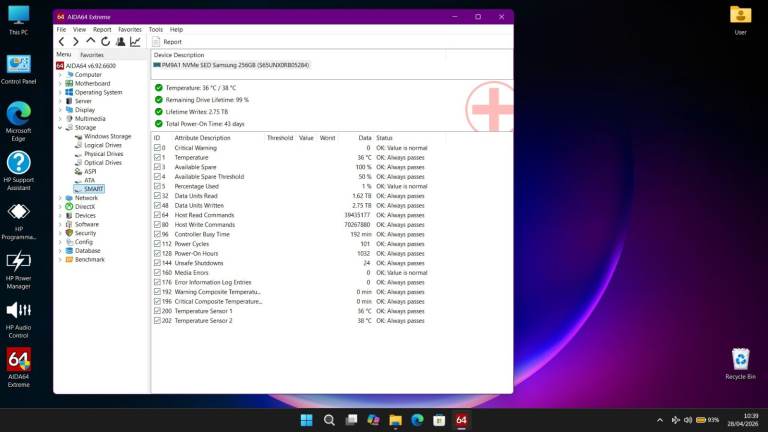
Task: Select the PM9A1 NVMe SSD Samsung device
Action: point(231,65)
